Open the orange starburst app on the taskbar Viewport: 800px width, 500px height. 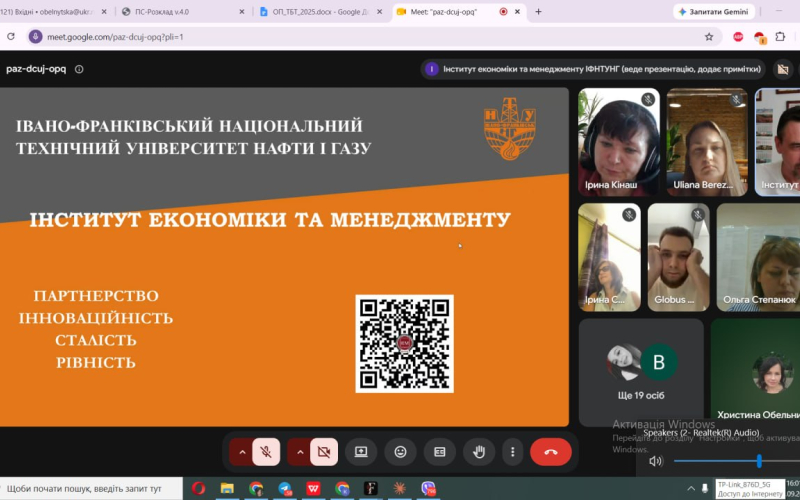[399, 489]
